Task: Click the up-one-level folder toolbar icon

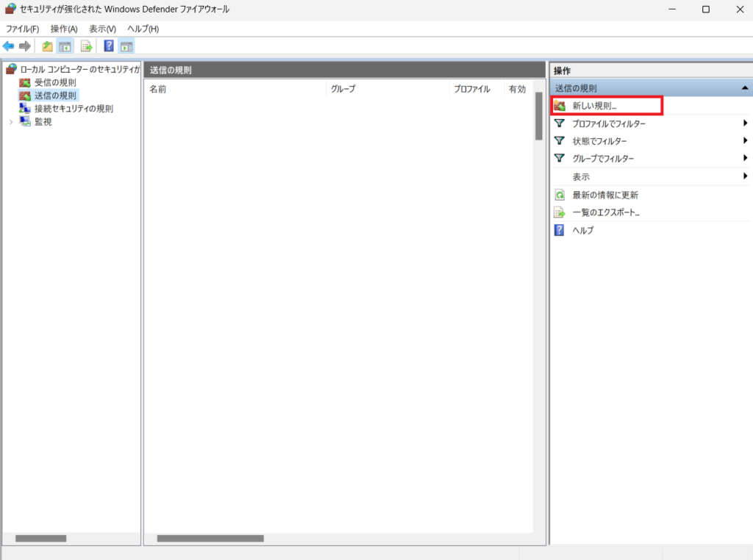Action: click(47, 46)
